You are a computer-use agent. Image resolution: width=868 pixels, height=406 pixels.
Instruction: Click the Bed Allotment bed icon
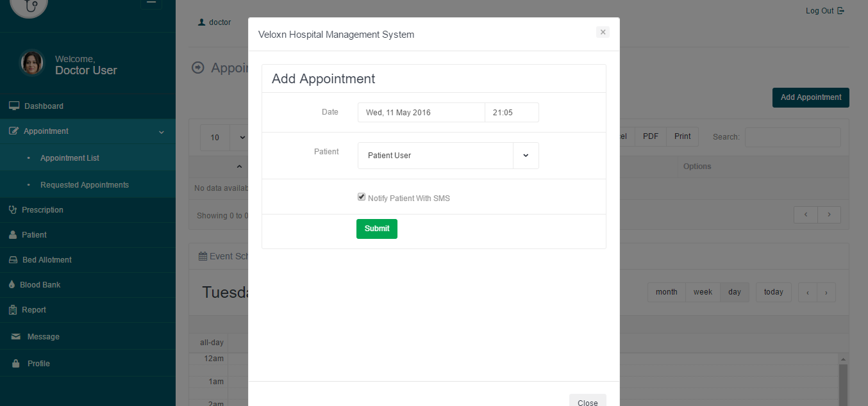(13, 260)
